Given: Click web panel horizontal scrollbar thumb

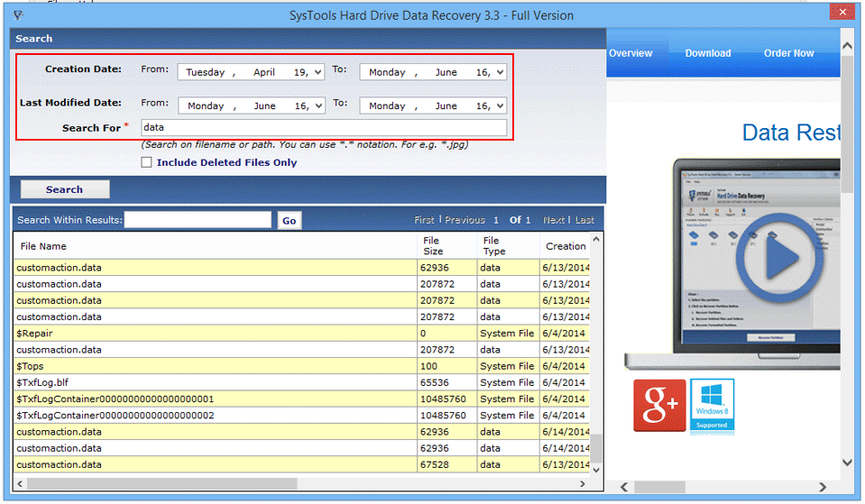Looking at the screenshot, I should pyautogui.click(x=659, y=487).
